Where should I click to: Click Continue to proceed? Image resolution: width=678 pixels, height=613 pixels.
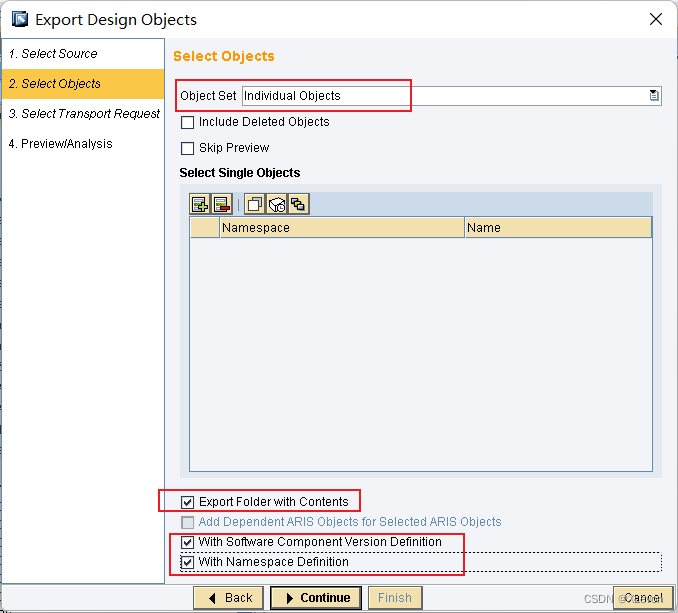pos(316,598)
